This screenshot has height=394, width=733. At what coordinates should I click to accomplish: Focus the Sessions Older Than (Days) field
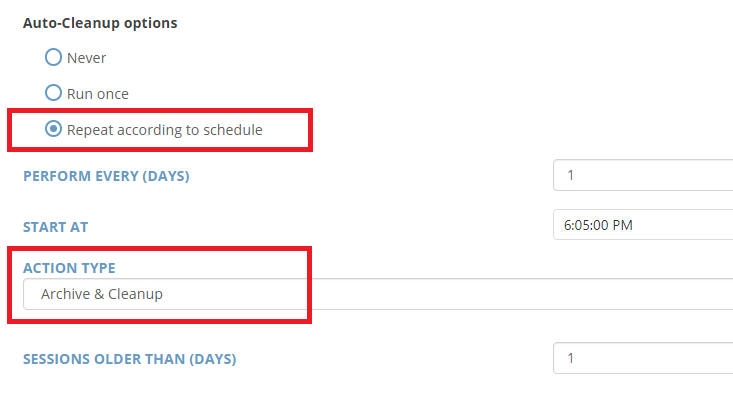click(x=643, y=358)
